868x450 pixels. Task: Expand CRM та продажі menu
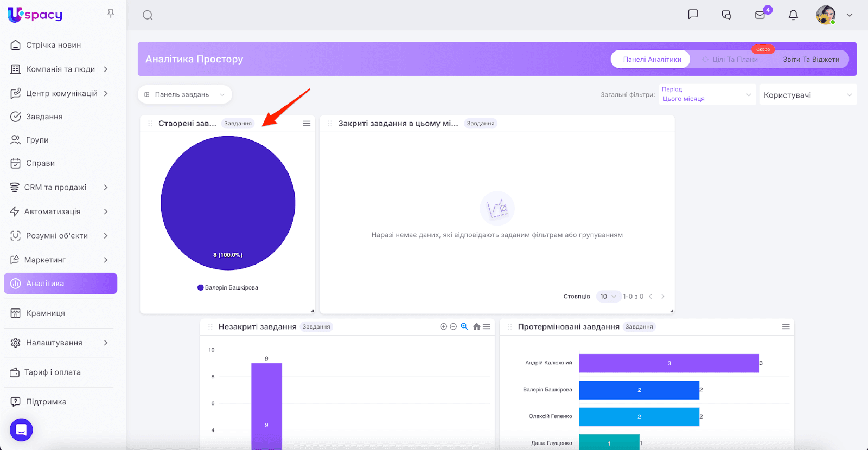60,188
